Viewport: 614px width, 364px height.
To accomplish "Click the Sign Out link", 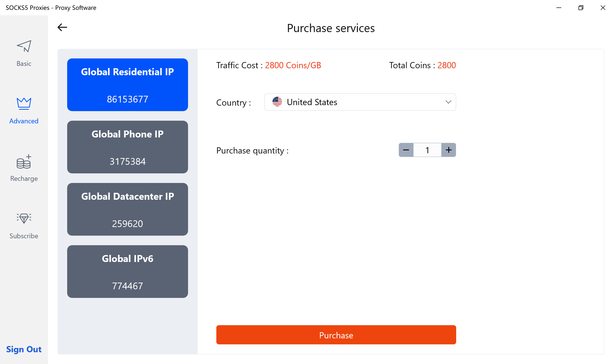I will tap(24, 349).
